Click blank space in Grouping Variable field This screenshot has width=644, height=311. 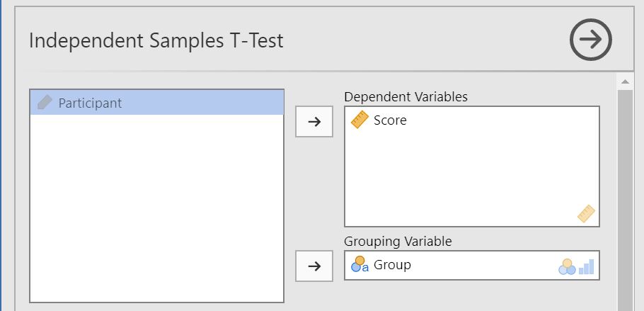(x=481, y=266)
